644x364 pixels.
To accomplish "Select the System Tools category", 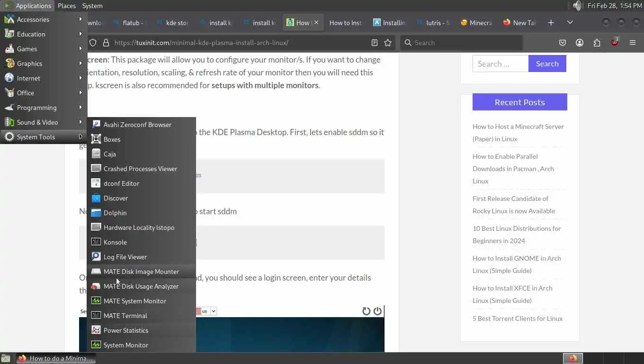I will pyautogui.click(x=44, y=137).
